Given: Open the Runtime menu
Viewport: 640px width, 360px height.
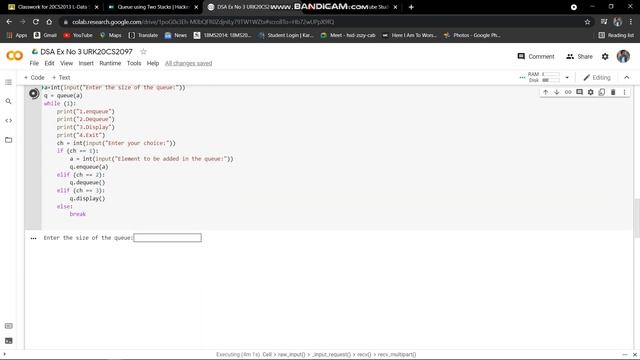Looking at the screenshot, I should pyautogui.click(x=110, y=63).
